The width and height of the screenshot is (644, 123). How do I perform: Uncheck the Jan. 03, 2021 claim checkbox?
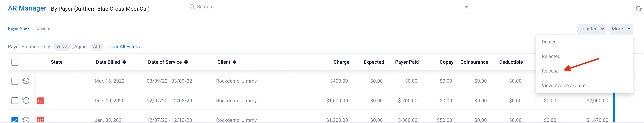[x=15, y=119]
